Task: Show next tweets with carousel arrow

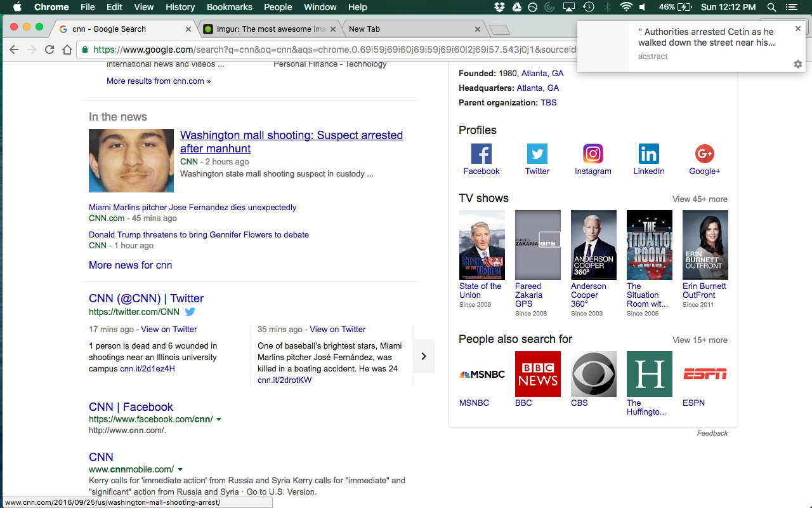Action: click(x=424, y=356)
